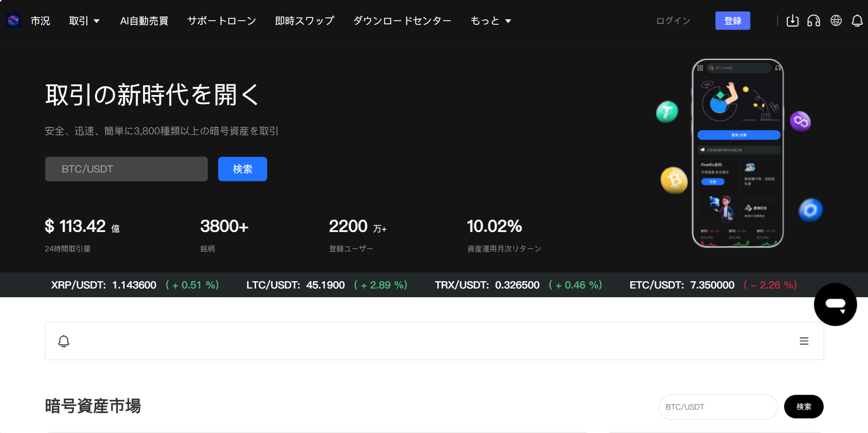This screenshot has width=868, height=433.
Task: Select TRX/USDT ticker entry
Action: pyautogui.click(x=518, y=285)
